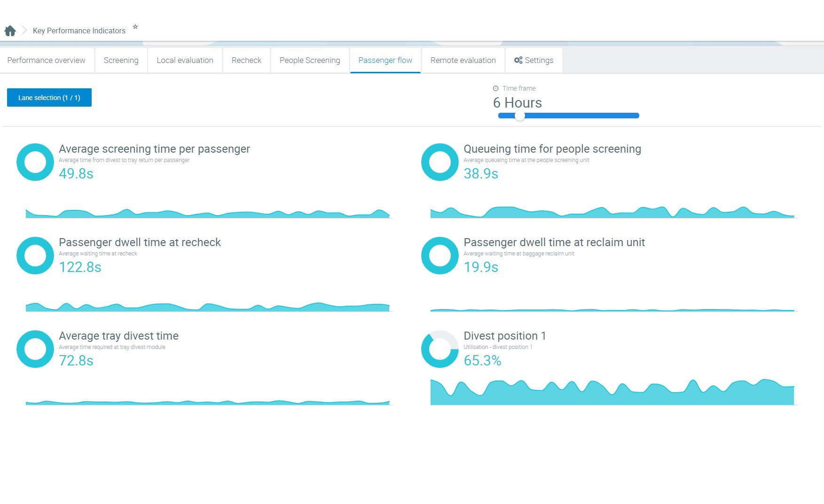Click the Divest position 1 utilisation donut
The image size is (824, 504).
pyautogui.click(x=439, y=349)
